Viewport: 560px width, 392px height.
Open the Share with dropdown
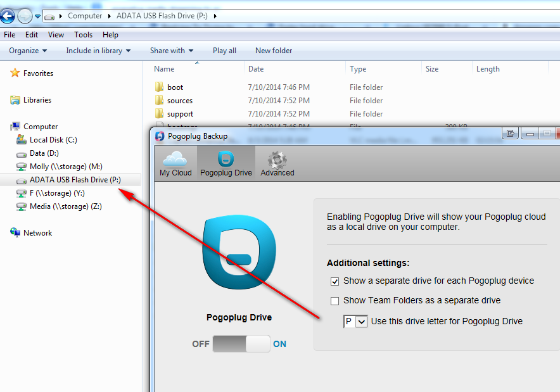click(x=172, y=51)
